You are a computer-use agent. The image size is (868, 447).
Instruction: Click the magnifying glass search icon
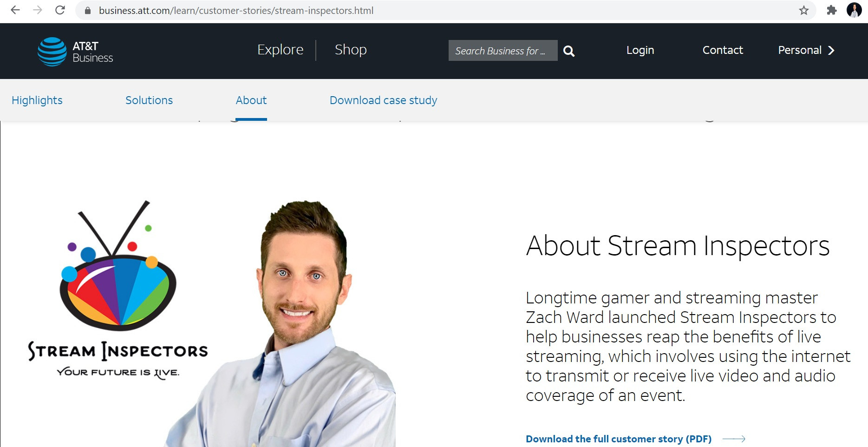tap(569, 51)
